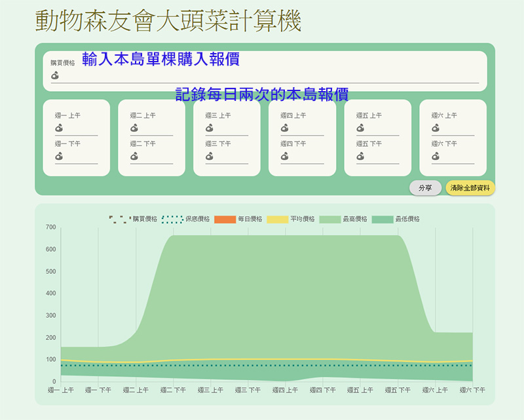The image size is (524, 420).
Task: Click the turnip icon for 週二 下午
Action: point(134,156)
